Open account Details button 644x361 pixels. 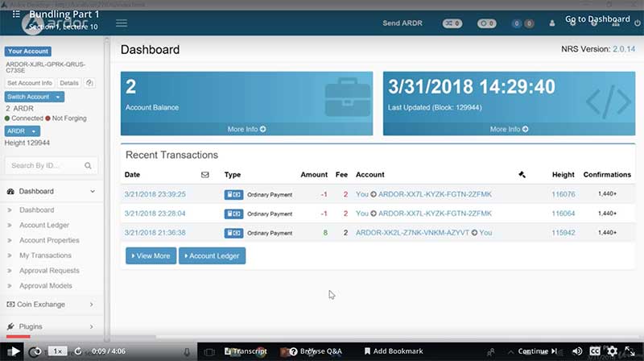point(69,83)
